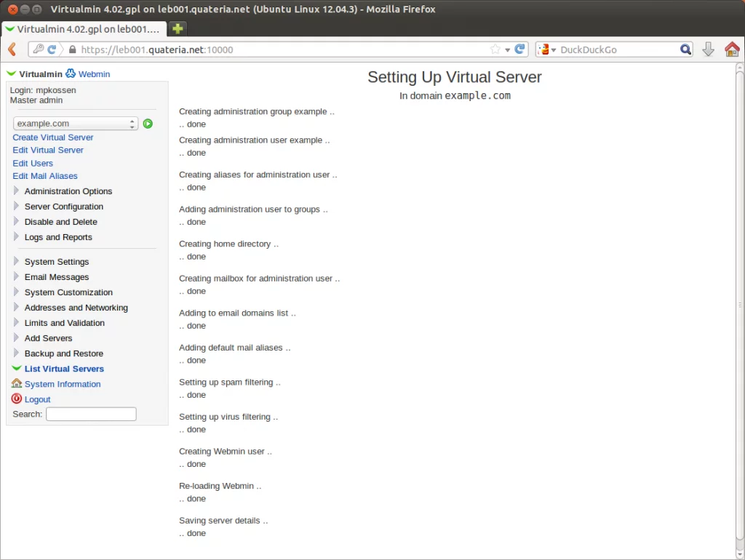The width and height of the screenshot is (745, 560).
Task: Expand Logs and Reports section
Action: pos(58,237)
